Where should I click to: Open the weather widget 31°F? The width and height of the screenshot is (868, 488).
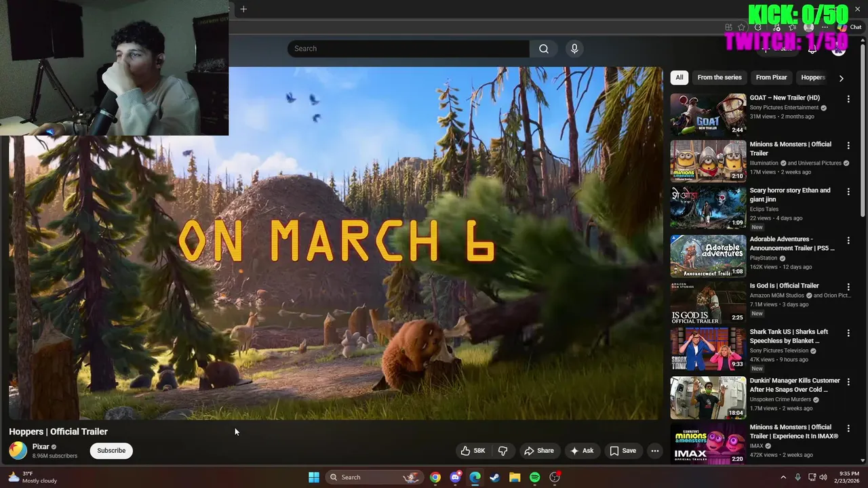[x=33, y=477]
